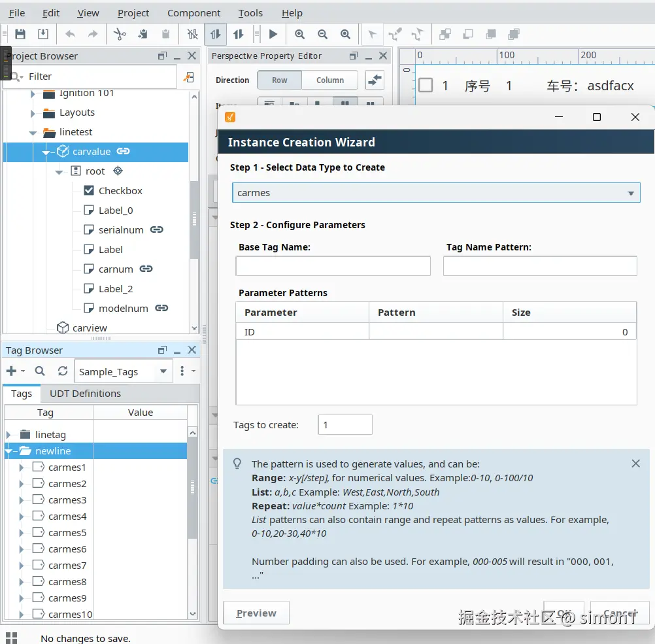Open the Edit menu
Viewport: 655px width, 644px height.
click(51, 13)
